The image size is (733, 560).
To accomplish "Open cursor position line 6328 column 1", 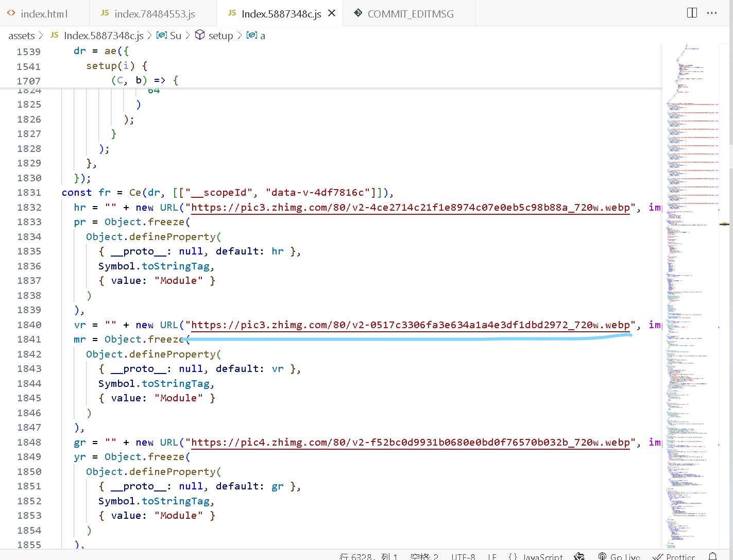I will (368, 556).
